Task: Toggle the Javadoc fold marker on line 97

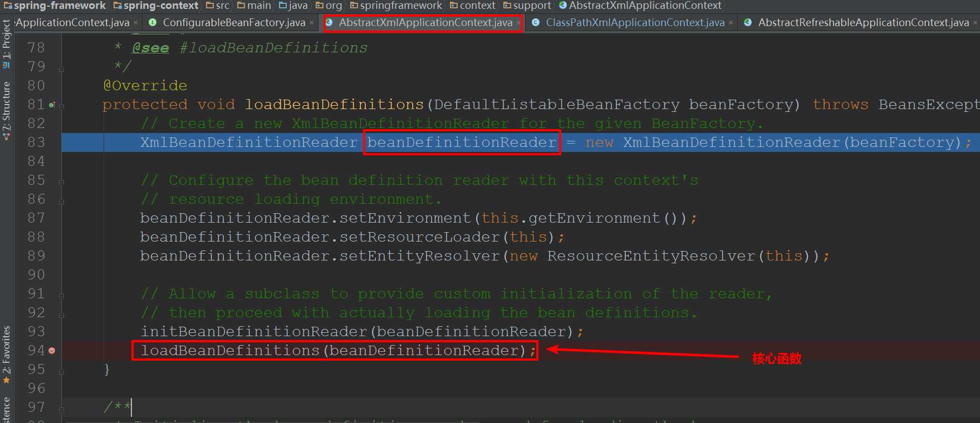Action: pos(62,409)
